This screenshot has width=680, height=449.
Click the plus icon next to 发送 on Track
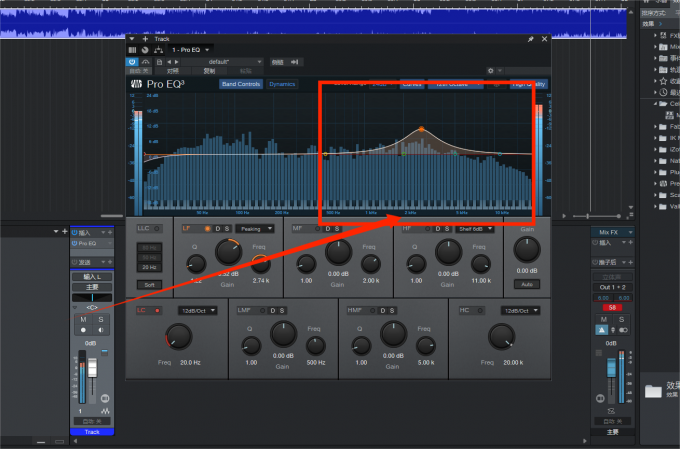click(110, 262)
